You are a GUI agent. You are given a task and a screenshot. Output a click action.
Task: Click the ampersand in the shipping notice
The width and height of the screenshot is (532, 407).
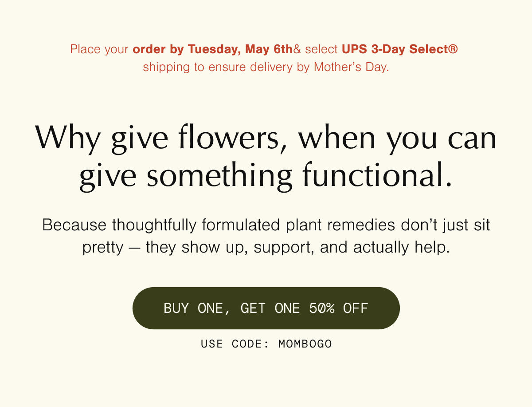click(297, 49)
